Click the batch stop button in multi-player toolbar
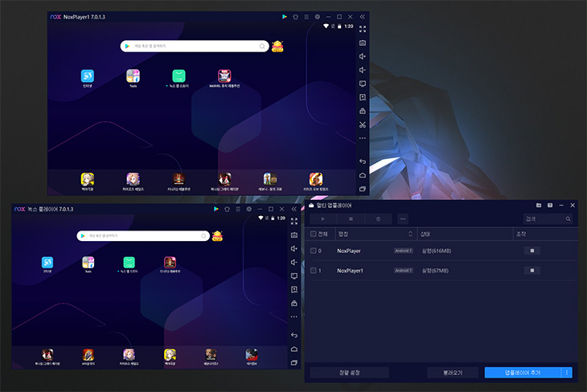Image resolution: width=587 pixels, height=392 pixels. (x=351, y=218)
